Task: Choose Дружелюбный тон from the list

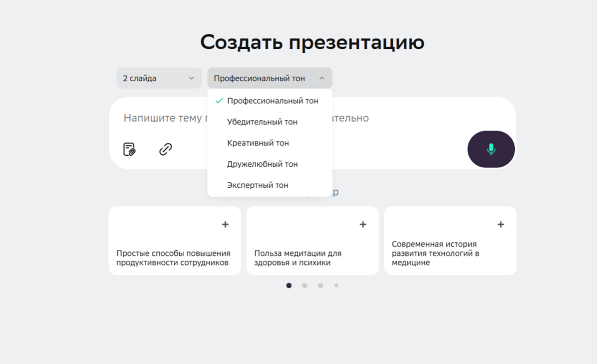Action: [262, 164]
